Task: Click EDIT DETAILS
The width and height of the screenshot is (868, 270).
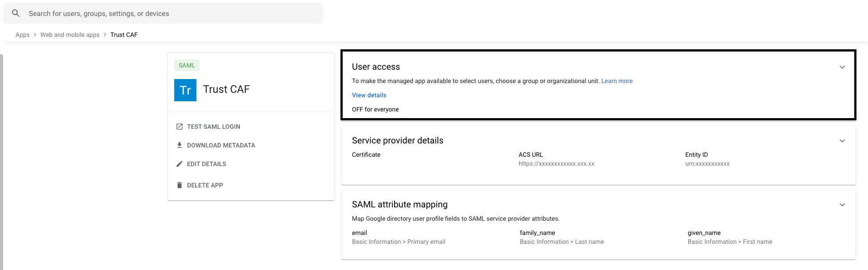Action: click(207, 164)
